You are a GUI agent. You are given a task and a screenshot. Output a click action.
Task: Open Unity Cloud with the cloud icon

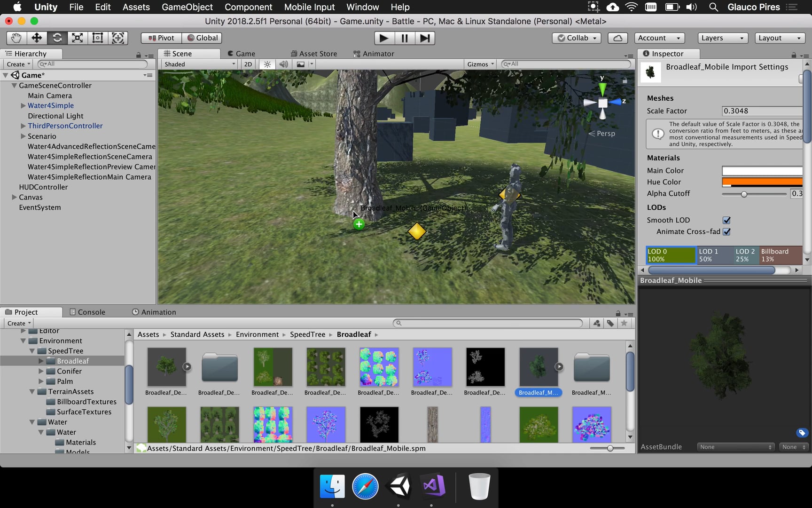(x=618, y=38)
